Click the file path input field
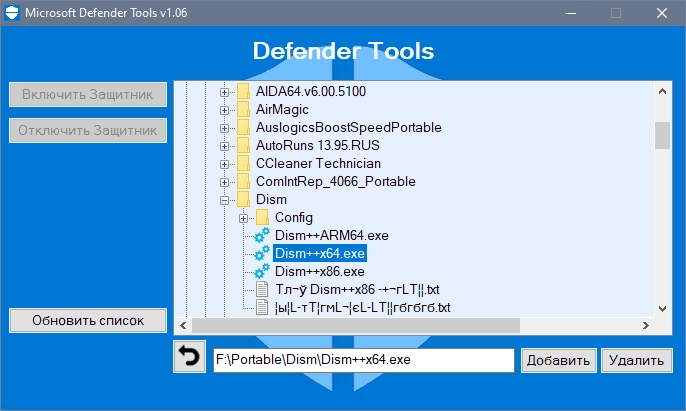 364,360
